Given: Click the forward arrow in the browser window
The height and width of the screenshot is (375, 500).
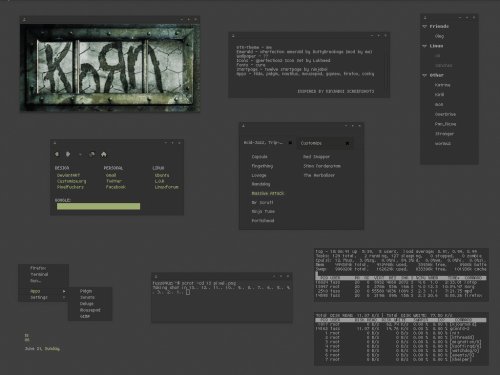Looking at the screenshot, I should pyautogui.click(x=68, y=154).
